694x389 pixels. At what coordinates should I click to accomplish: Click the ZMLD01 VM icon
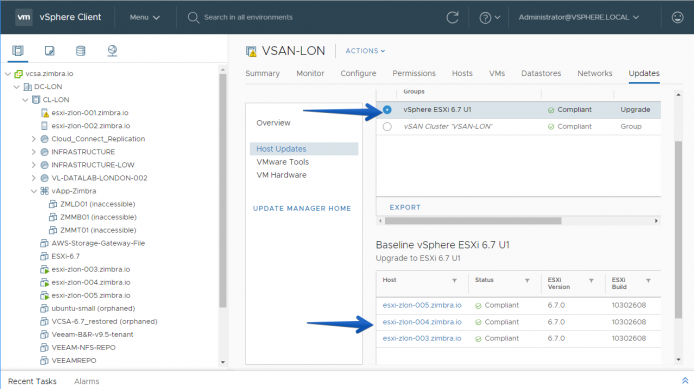[53, 204]
